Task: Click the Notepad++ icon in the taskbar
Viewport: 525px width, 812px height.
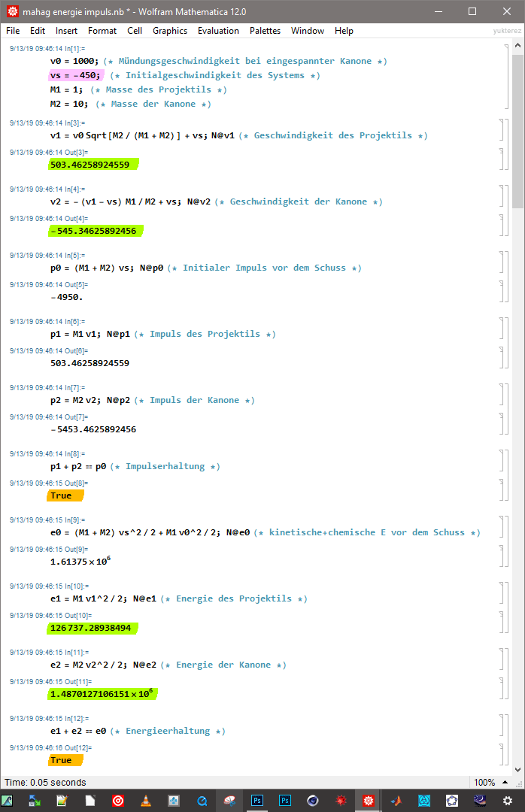Action: tap(62, 800)
